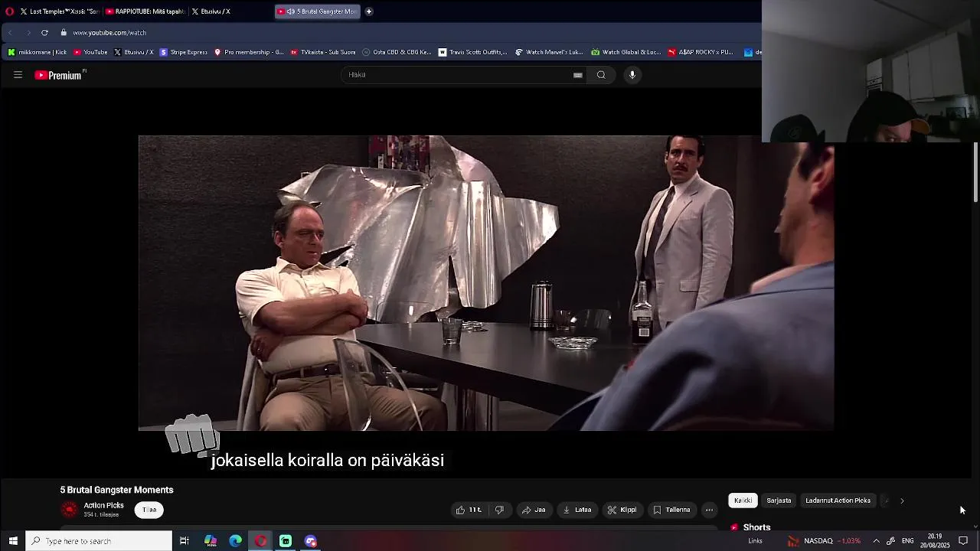Image resolution: width=980 pixels, height=551 pixels.
Task: Reload the YouTube page
Action: (x=44, y=33)
